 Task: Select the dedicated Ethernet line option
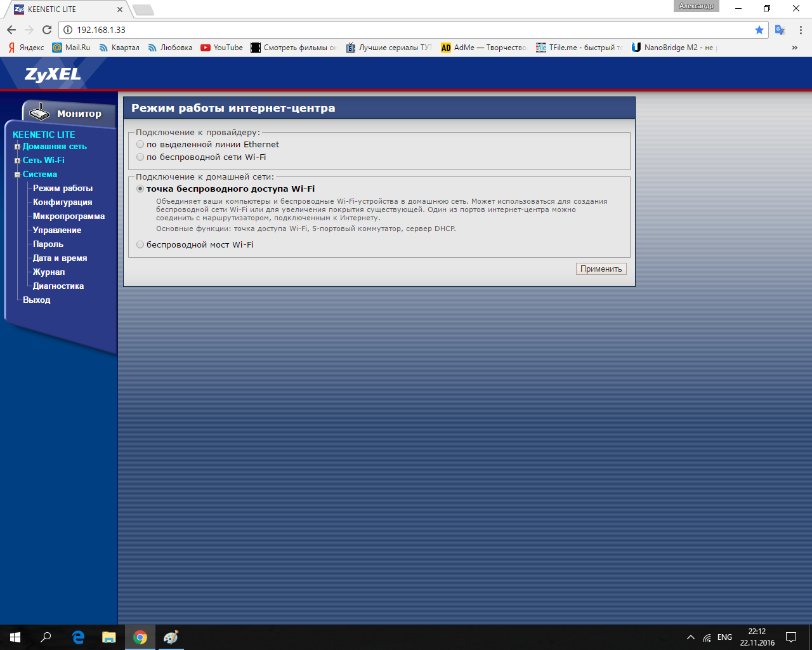140,145
